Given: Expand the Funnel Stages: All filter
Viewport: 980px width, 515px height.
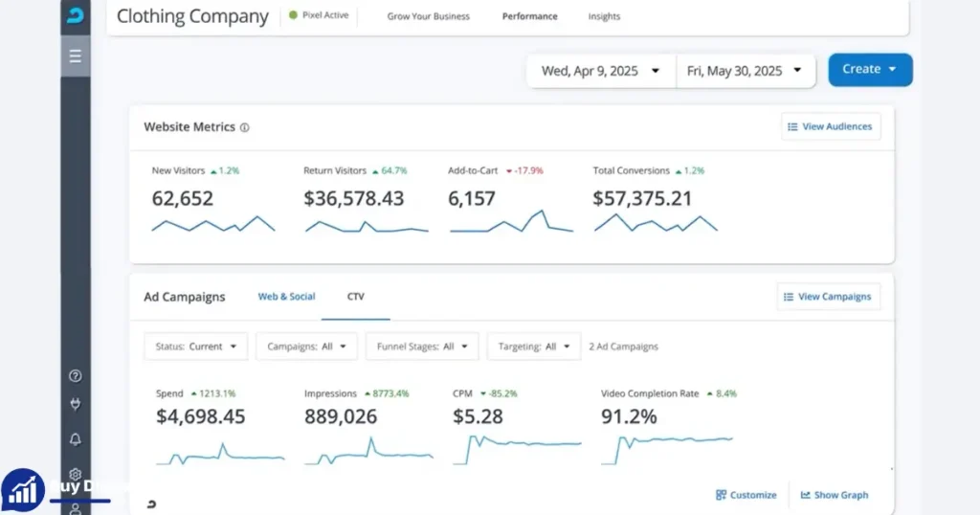Looking at the screenshot, I should point(422,347).
